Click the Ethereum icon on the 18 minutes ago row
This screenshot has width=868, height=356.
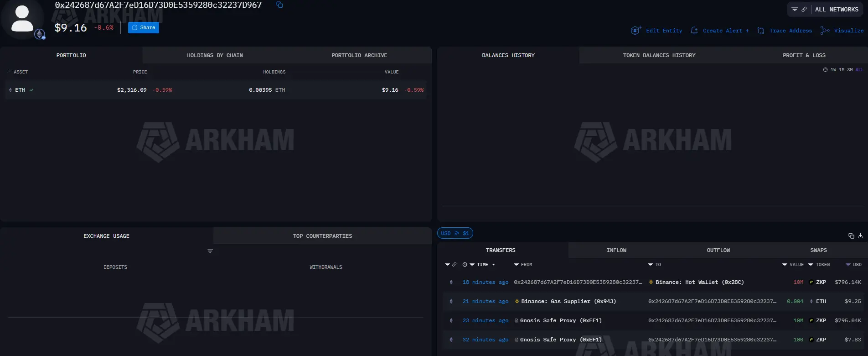tap(451, 283)
